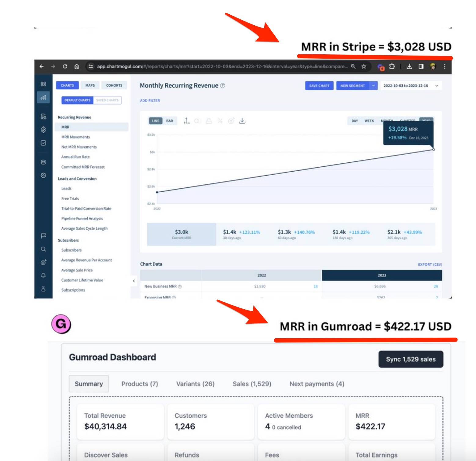Set chart interval to WEEK
Screen dimensions: 476x461
[x=369, y=121]
